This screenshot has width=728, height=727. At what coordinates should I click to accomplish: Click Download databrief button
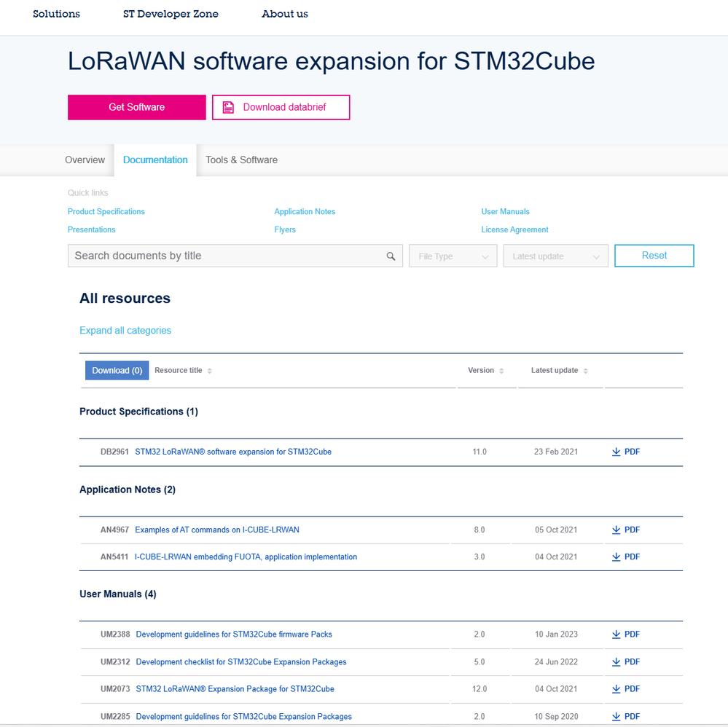click(281, 107)
